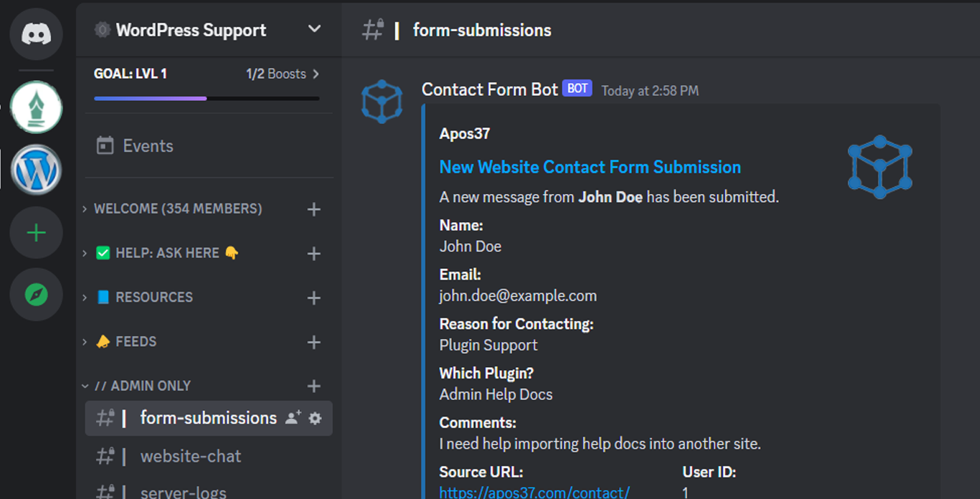Open the 1/2 Boosts link
This screenshot has height=499, width=980.
(x=282, y=74)
